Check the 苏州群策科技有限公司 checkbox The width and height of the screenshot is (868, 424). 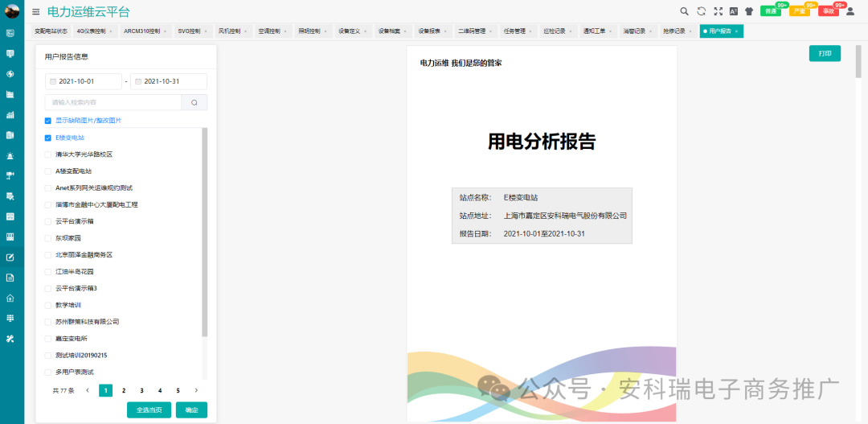click(x=48, y=322)
